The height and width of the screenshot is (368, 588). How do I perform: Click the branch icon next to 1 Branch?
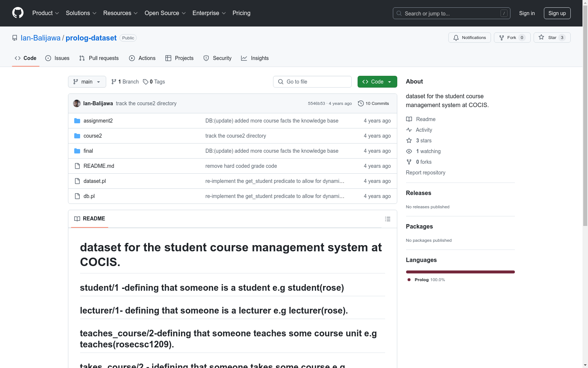114,82
